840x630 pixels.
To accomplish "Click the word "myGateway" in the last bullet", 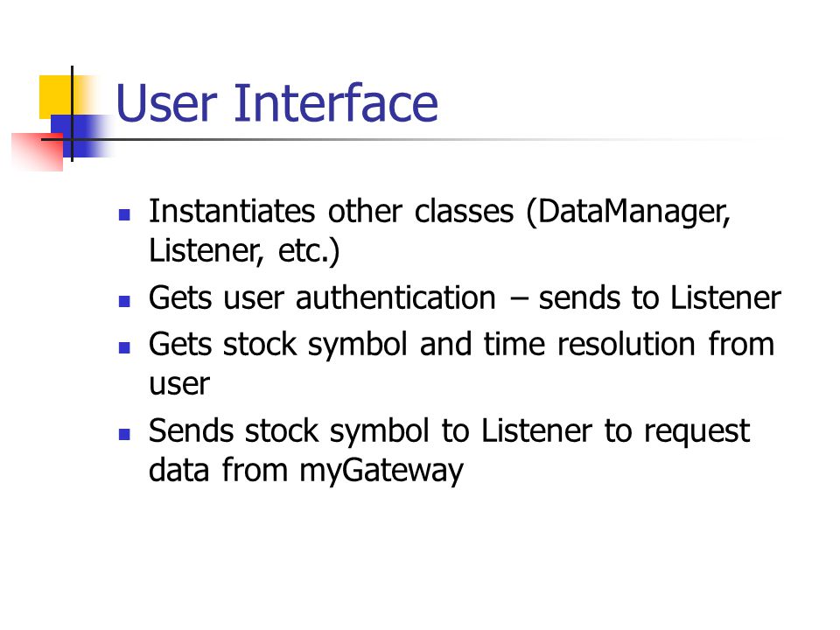I will [x=381, y=472].
